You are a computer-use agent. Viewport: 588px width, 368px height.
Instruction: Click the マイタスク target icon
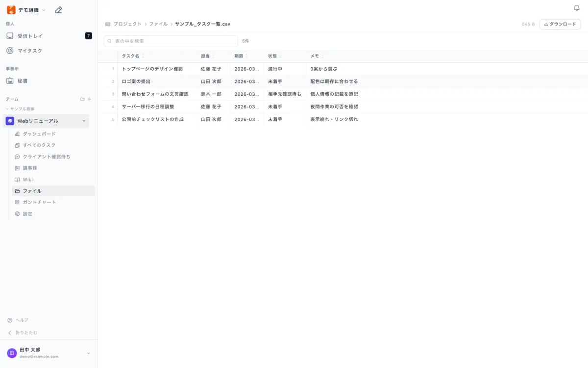pyautogui.click(x=10, y=51)
